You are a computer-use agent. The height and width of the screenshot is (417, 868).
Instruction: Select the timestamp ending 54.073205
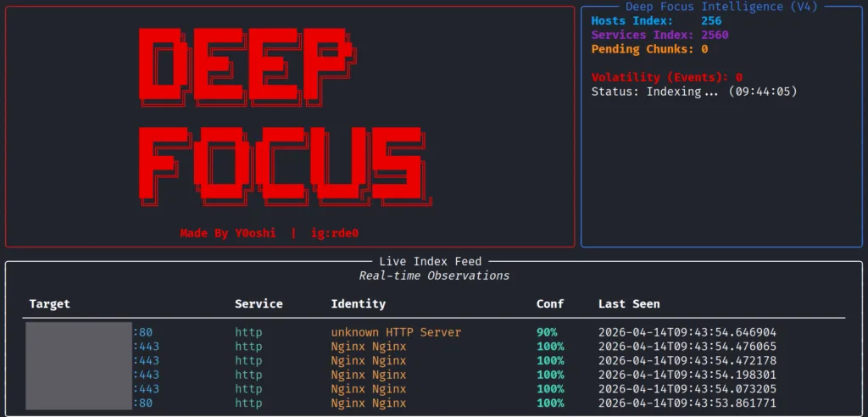point(687,389)
